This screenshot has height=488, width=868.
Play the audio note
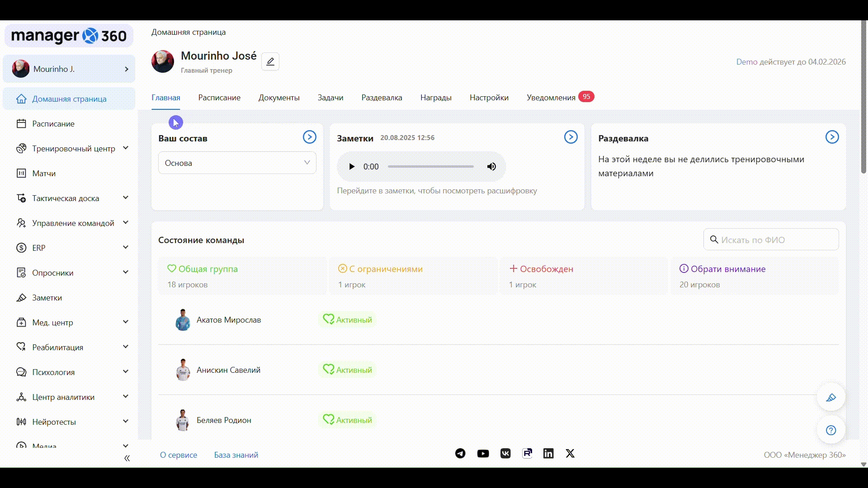[352, 166]
